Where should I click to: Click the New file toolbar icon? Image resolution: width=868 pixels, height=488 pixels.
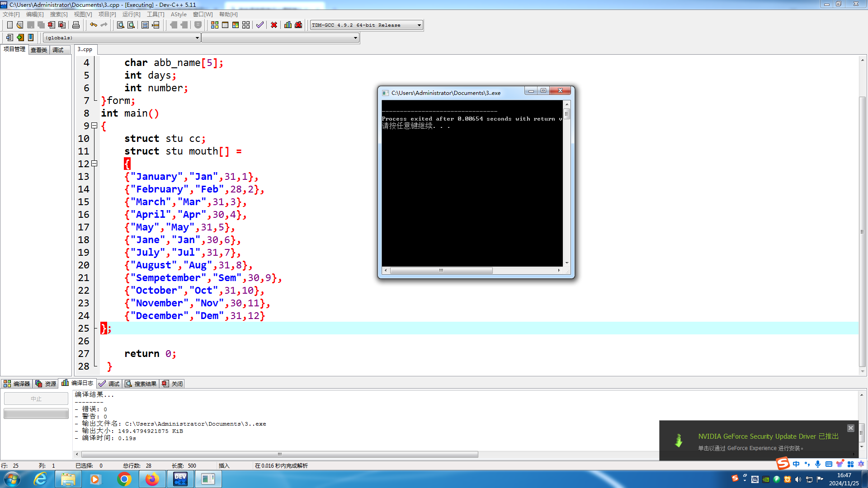pos(9,25)
